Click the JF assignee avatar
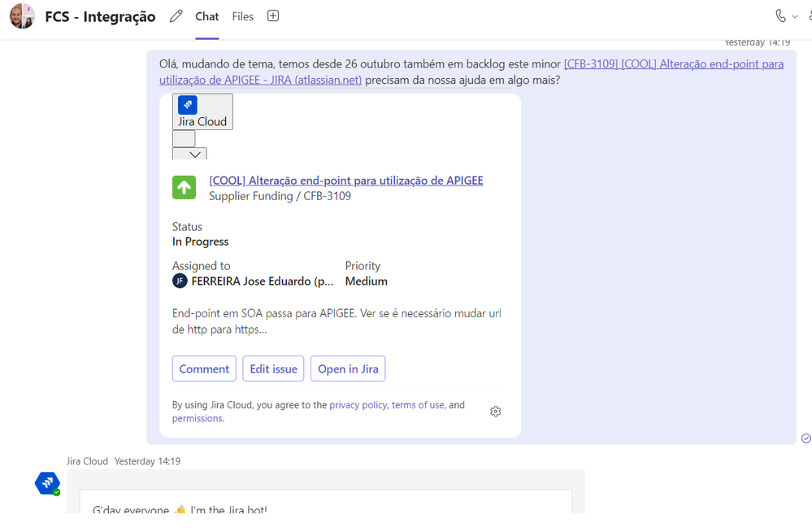This screenshot has height=528, width=812. click(180, 281)
